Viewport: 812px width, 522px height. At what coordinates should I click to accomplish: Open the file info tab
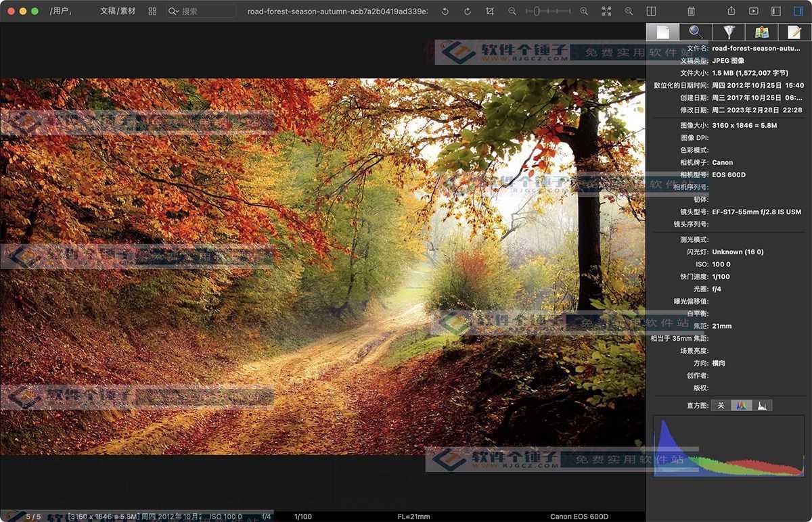point(662,32)
